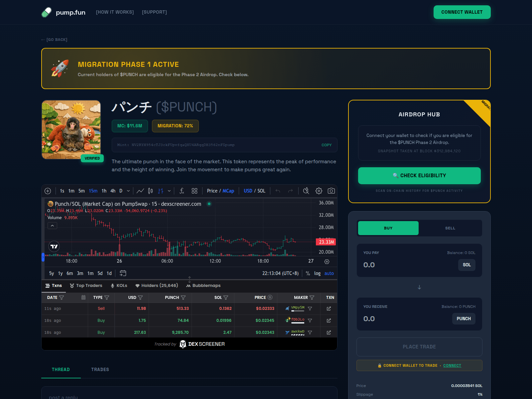
Task: Click the PUNCH token monkey thumbnail
Action: pos(71,130)
